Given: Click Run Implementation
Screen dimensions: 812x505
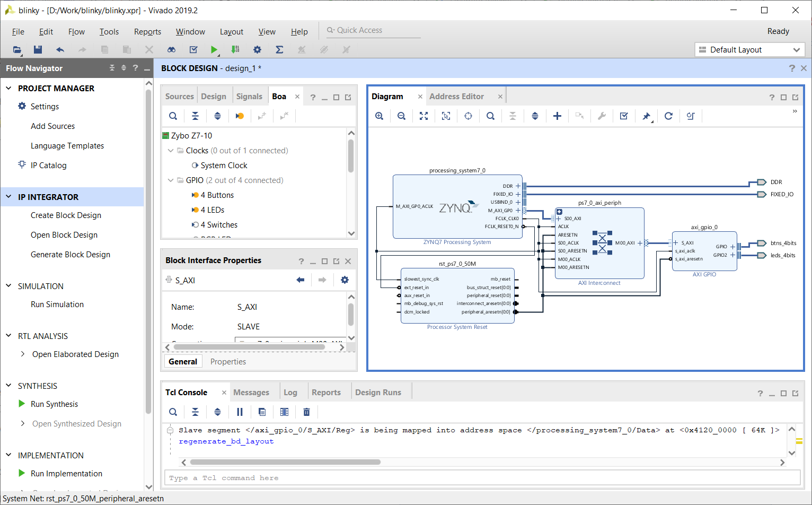Looking at the screenshot, I should tap(66, 473).
